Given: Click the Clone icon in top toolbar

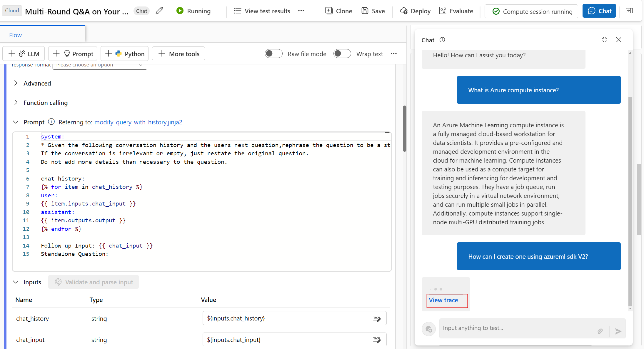Looking at the screenshot, I should point(329,11).
